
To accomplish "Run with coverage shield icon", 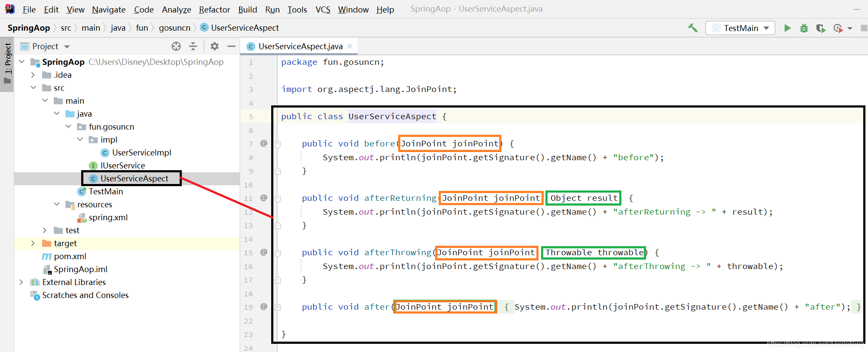I will 820,28.
